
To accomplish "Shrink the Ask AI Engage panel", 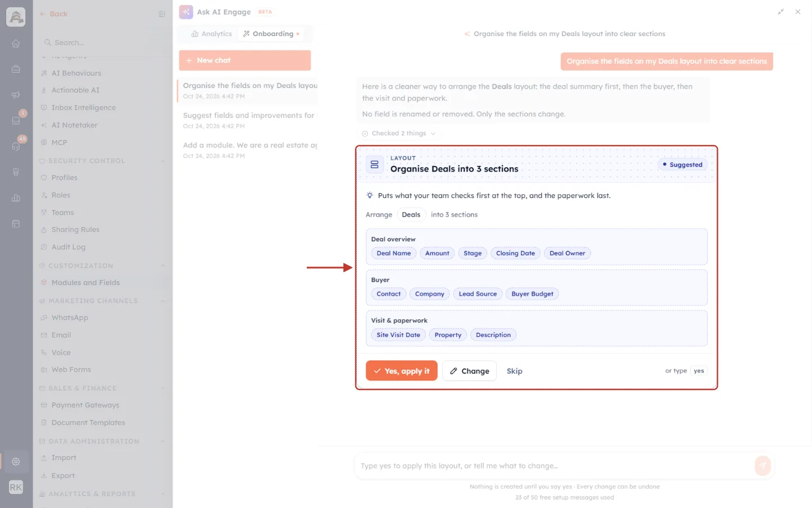I will [781, 12].
